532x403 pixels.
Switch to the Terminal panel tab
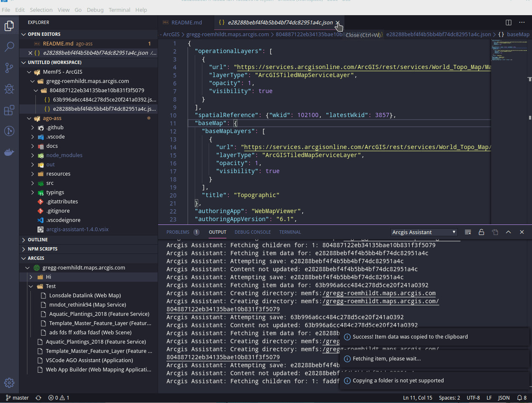point(290,232)
